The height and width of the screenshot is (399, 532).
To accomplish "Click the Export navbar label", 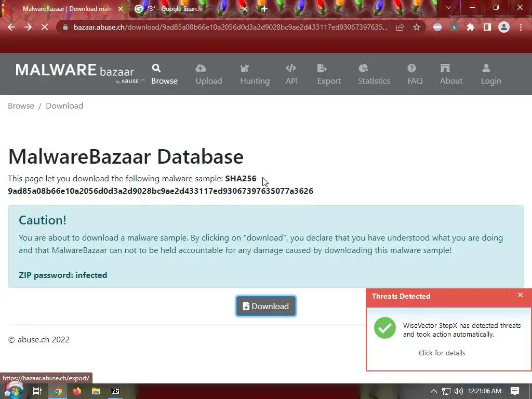I will (329, 81).
